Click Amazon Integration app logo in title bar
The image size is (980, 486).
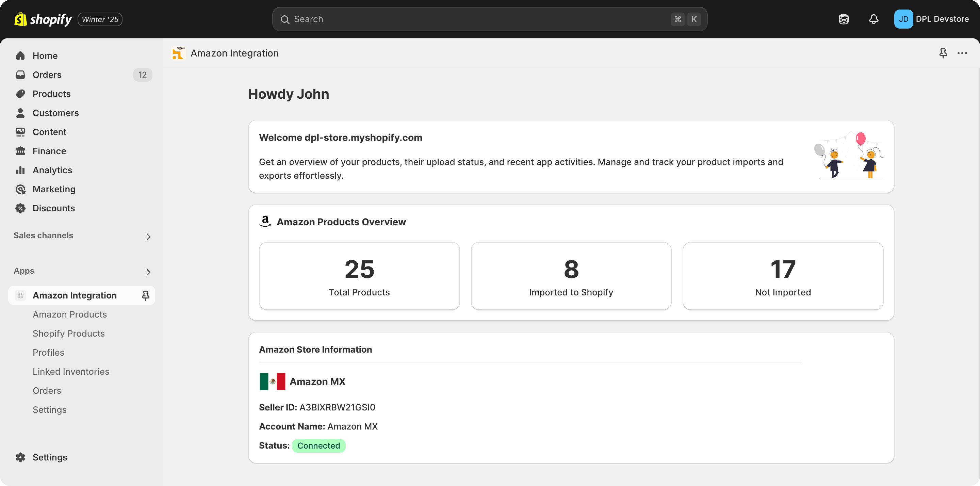coord(178,53)
